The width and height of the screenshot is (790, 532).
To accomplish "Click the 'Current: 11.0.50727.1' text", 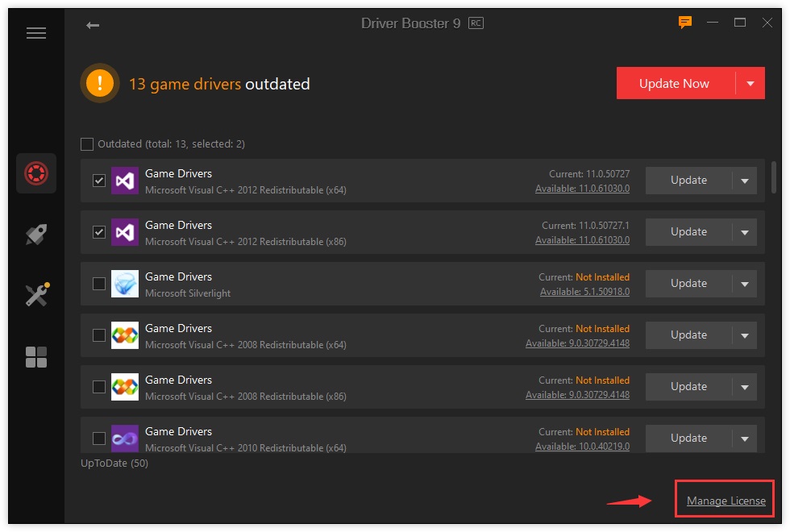I will [x=585, y=225].
